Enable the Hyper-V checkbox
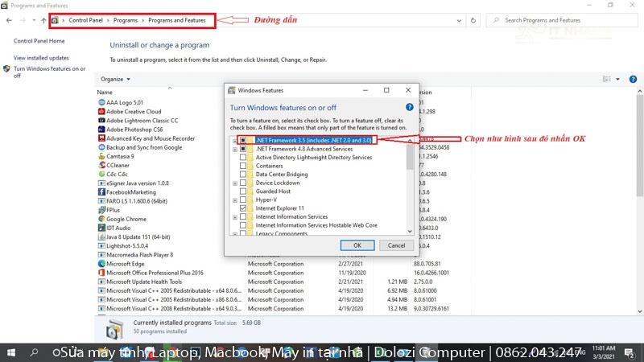The image size is (644, 362). coord(243,200)
